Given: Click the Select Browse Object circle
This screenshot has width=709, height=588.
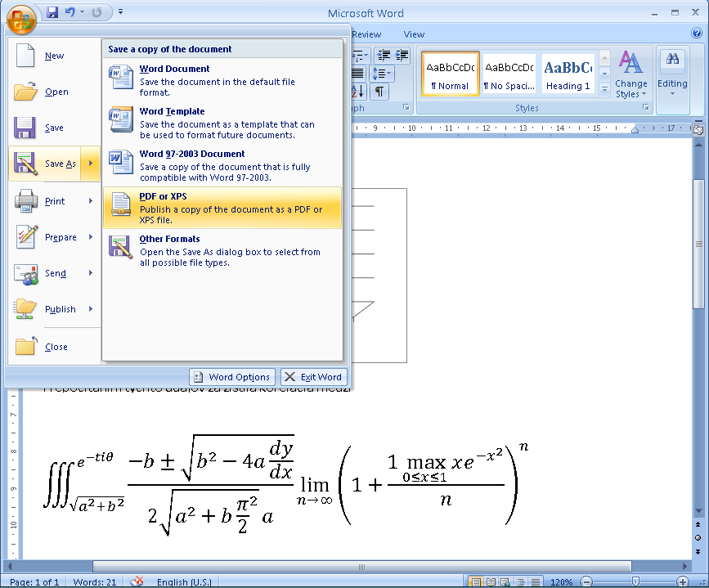Looking at the screenshot, I should [698, 538].
